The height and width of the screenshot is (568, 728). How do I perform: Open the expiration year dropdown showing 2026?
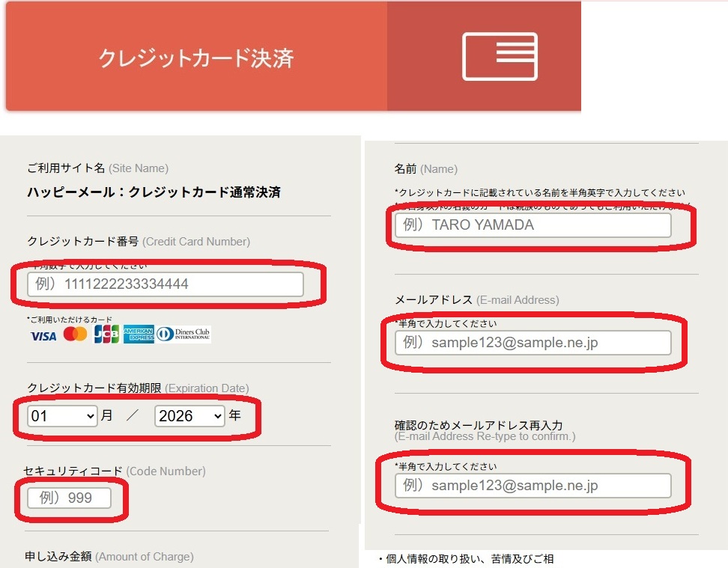click(189, 415)
